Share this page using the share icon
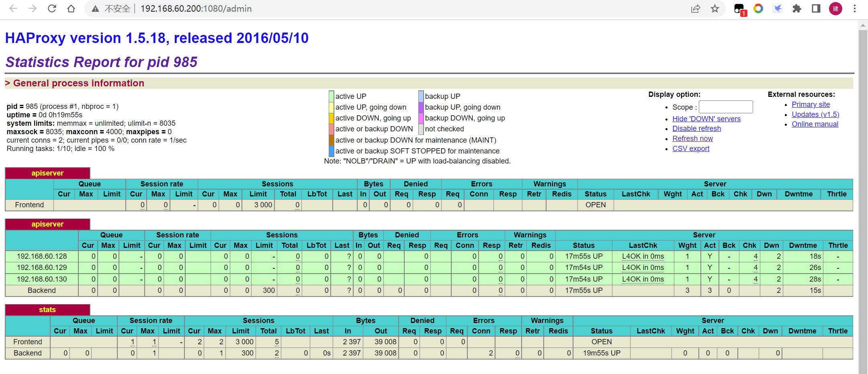The image size is (868, 374). tap(696, 8)
